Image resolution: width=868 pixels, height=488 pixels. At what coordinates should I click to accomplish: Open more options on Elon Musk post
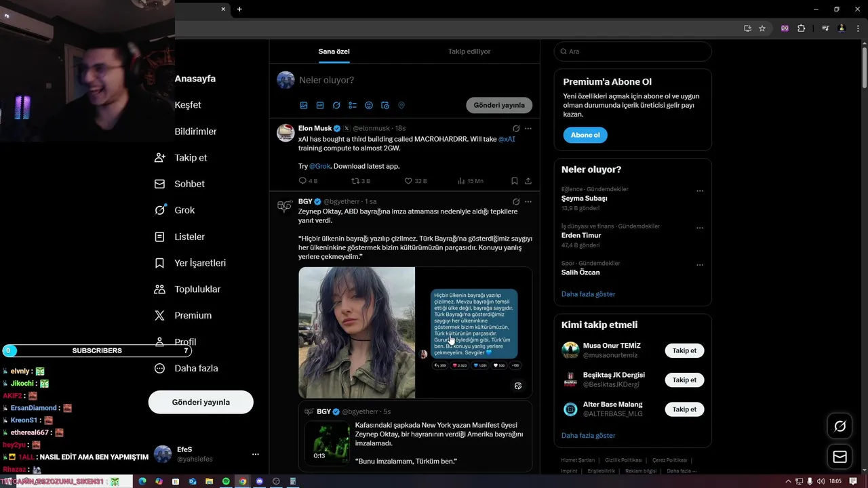pos(528,128)
